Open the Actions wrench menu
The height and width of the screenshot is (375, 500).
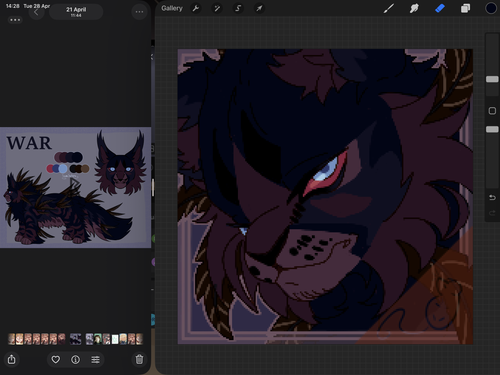(x=196, y=8)
